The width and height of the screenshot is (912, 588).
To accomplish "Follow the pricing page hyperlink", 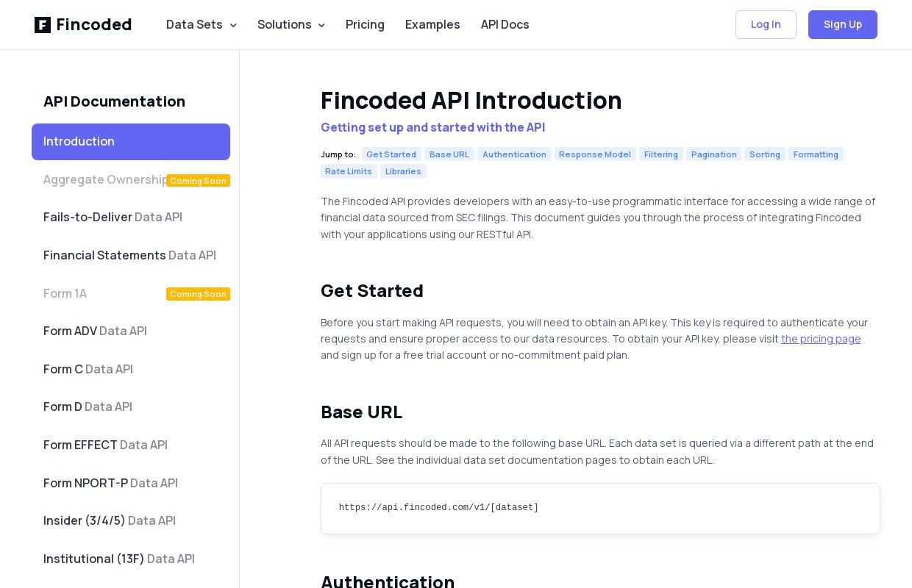I will click(x=821, y=339).
